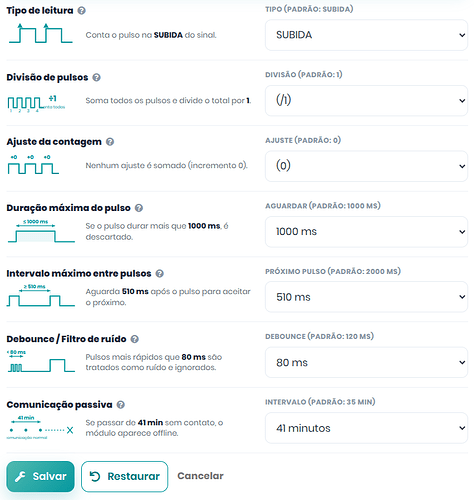Open help icon for Ajuste da contagem
The image size is (474, 500).
click(x=110, y=142)
